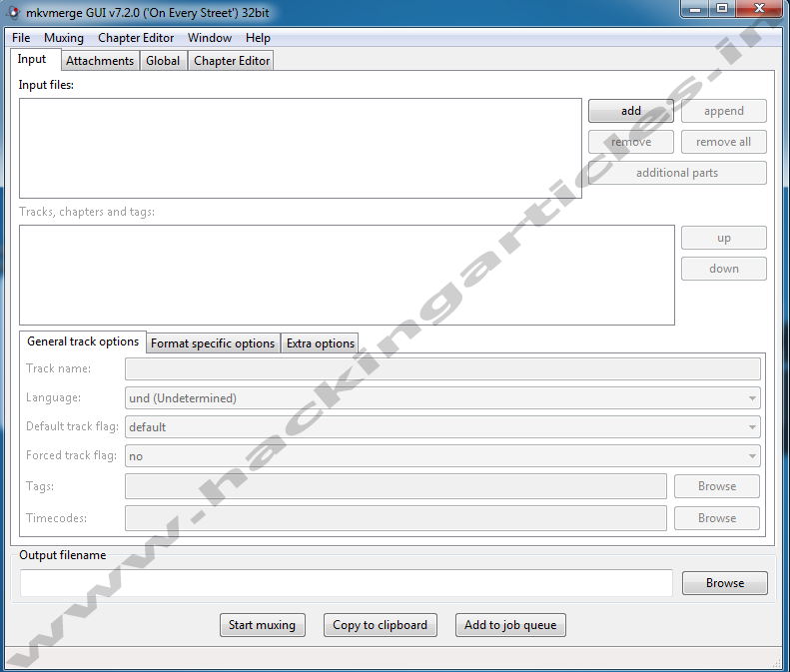
Task: Open the Window menu
Action: click(210, 38)
